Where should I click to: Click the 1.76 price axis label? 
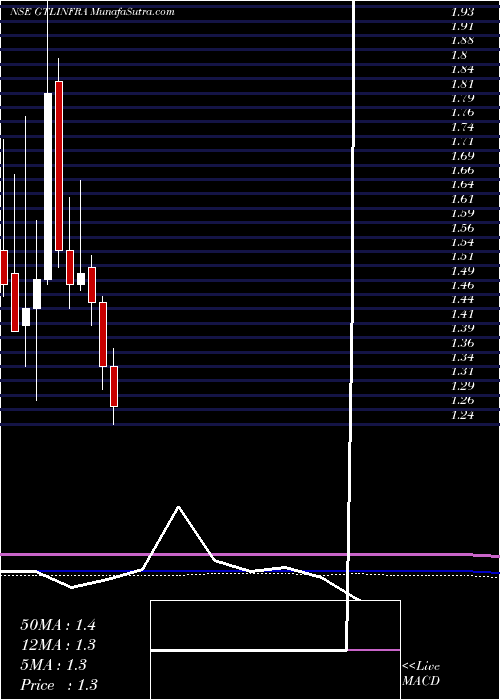point(463,112)
